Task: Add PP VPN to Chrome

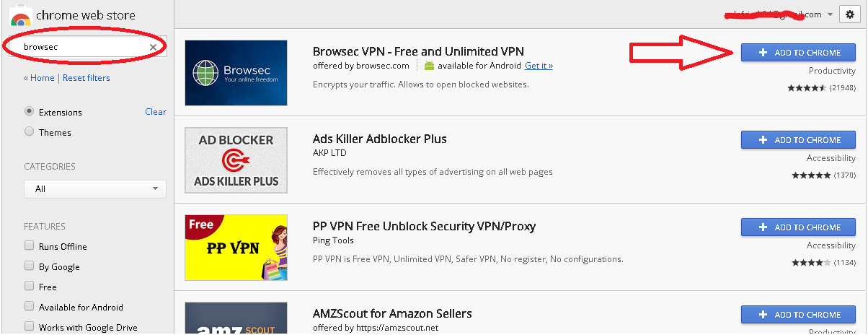Action: pos(799,227)
